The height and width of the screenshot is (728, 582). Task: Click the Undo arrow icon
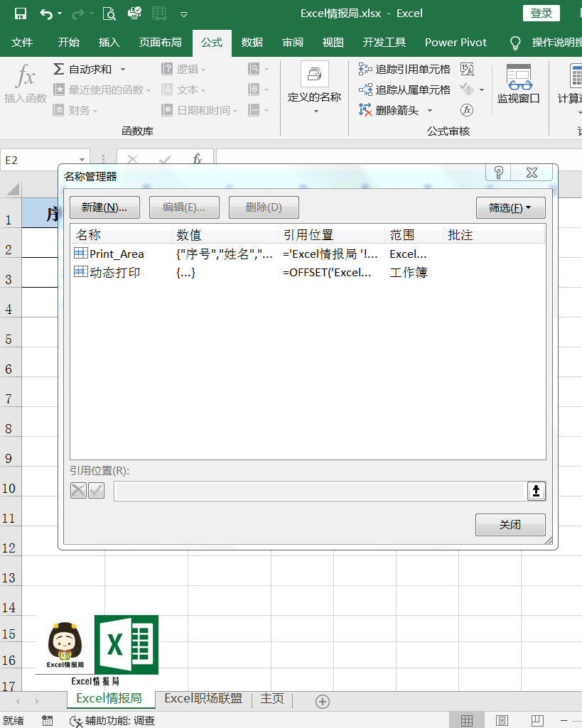coord(46,13)
